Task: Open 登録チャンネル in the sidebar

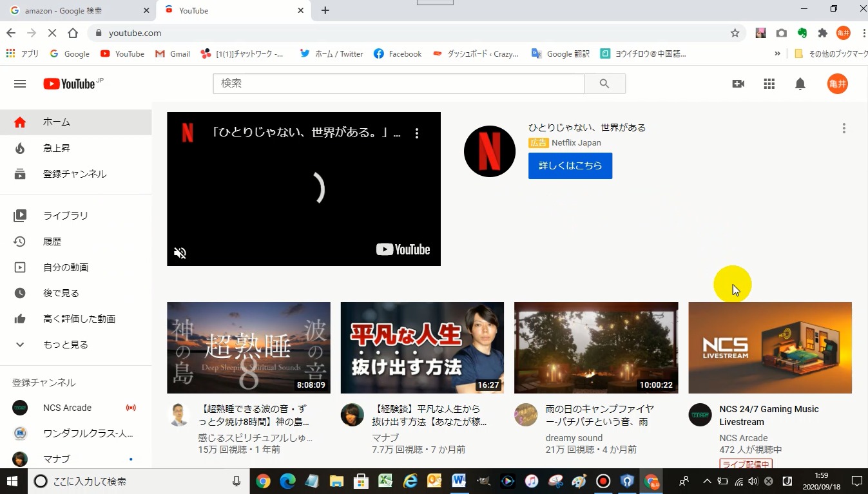Action: (x=74, y=174)
